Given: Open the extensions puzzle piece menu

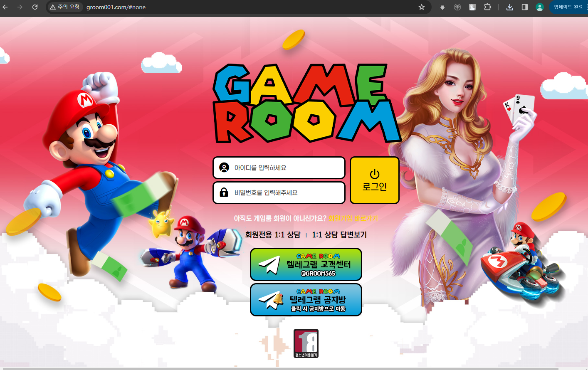Looking at the screenshot, I should click(x=487, y=7).
